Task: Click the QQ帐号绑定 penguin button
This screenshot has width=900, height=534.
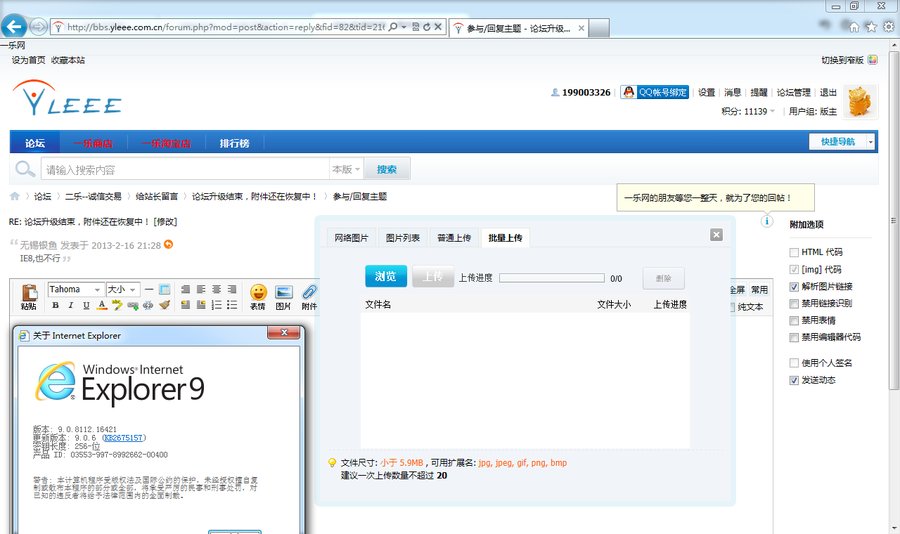Action: [655, 92]
